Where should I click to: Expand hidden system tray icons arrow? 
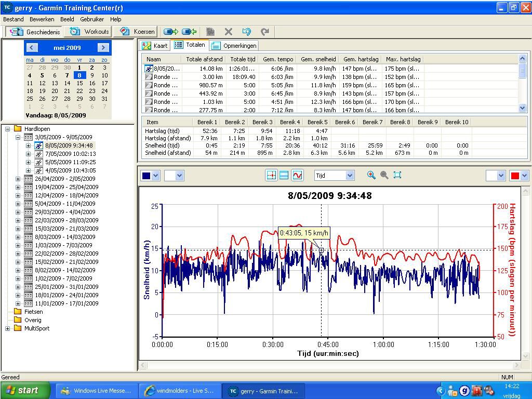441,391
